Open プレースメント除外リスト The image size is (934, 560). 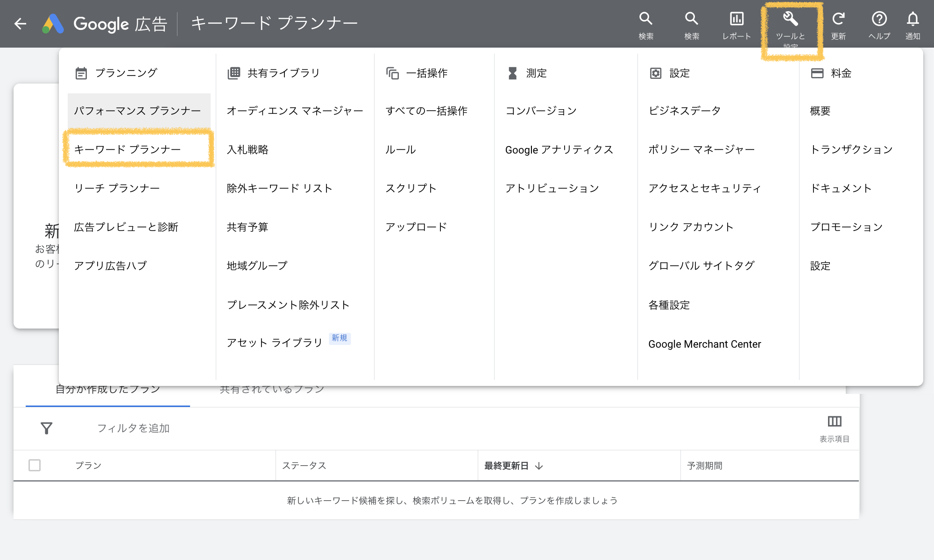(288, 305)
